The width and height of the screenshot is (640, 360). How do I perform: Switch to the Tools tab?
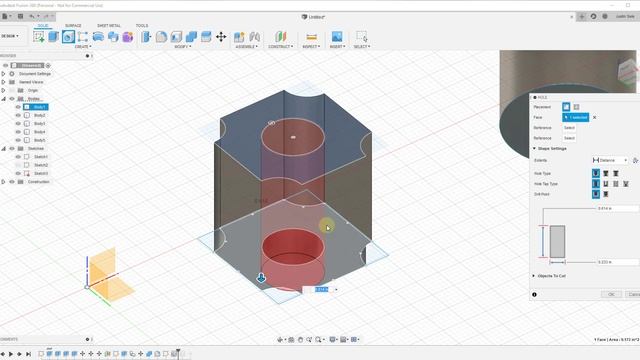pyautogui.click(x=142, y=26)
